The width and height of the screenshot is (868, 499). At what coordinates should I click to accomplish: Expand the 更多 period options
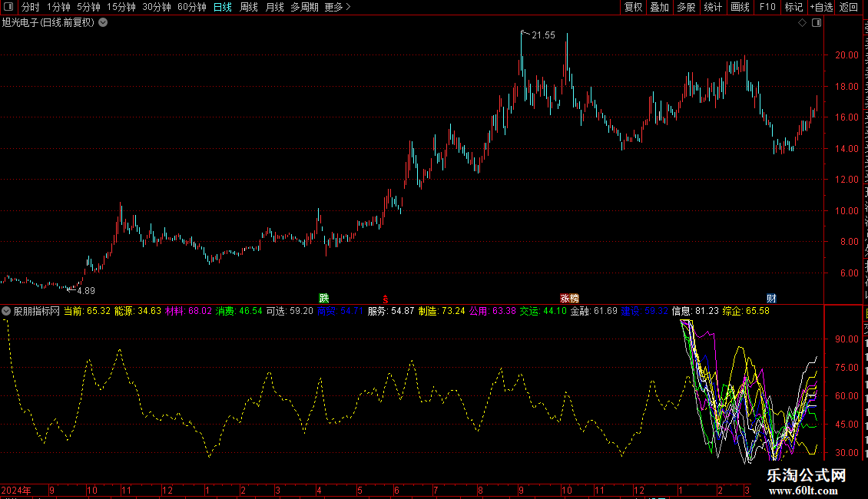(338, 7)
